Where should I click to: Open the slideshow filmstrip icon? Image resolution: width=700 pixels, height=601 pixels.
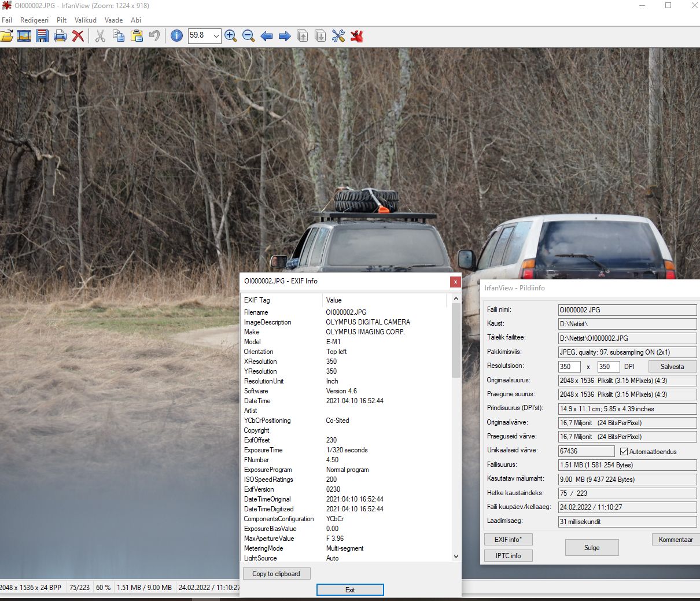click(24, 36)
